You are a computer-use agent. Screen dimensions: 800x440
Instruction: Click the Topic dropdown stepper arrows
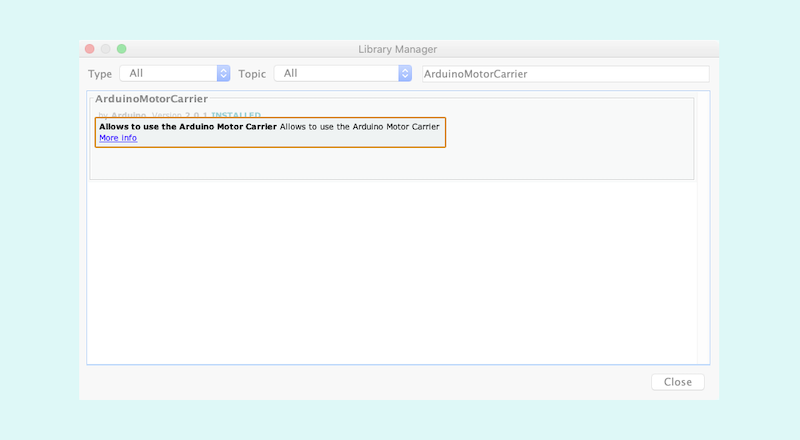tap(405, 73)
